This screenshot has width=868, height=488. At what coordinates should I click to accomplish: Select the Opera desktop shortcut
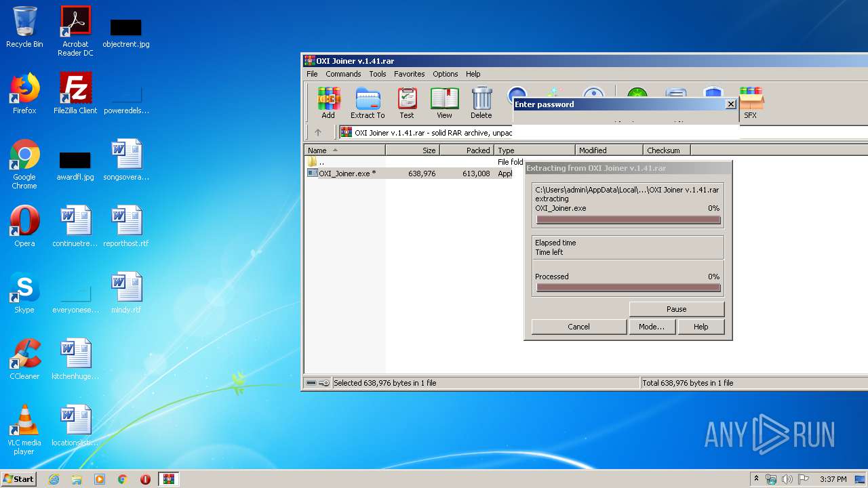click(24, 226)
